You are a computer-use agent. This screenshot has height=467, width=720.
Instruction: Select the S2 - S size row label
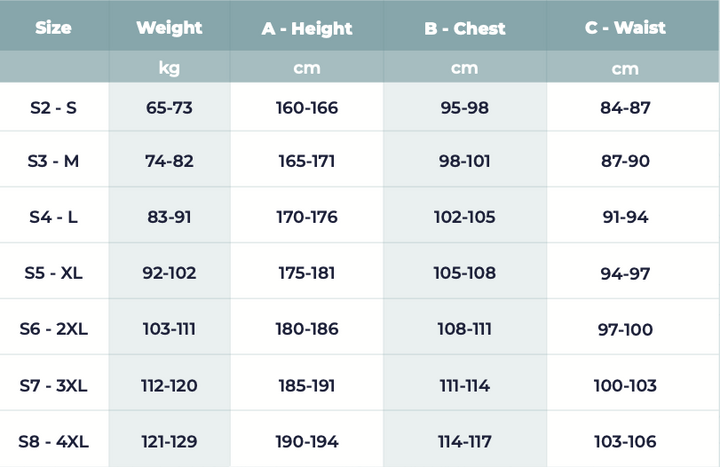[54, 108]
